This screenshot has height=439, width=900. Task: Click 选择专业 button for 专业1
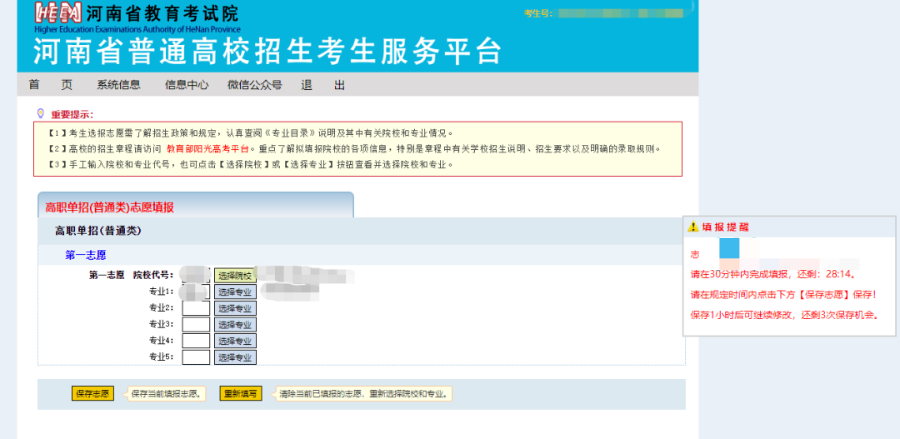[235, 292]
